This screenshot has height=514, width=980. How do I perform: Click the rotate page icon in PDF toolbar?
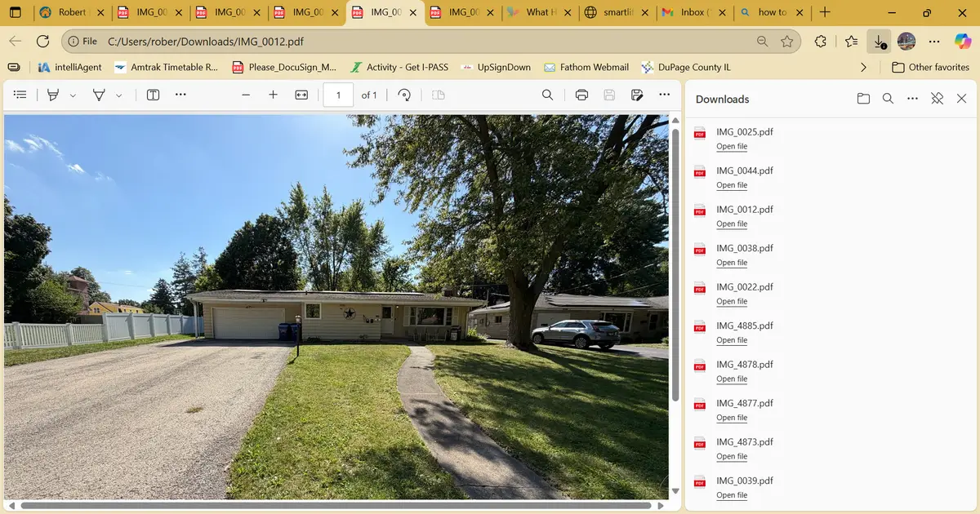(x=403, y=95)
